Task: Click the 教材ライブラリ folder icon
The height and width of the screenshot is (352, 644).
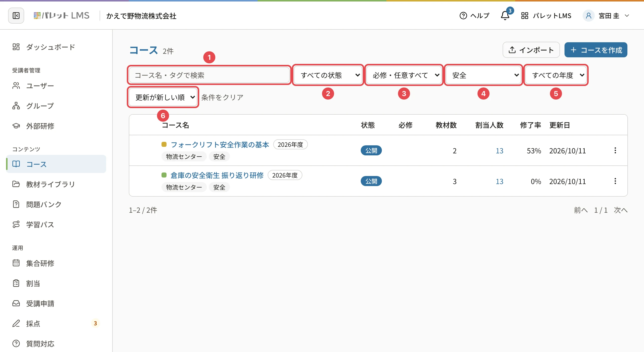Action: click(x=16, y=184)
